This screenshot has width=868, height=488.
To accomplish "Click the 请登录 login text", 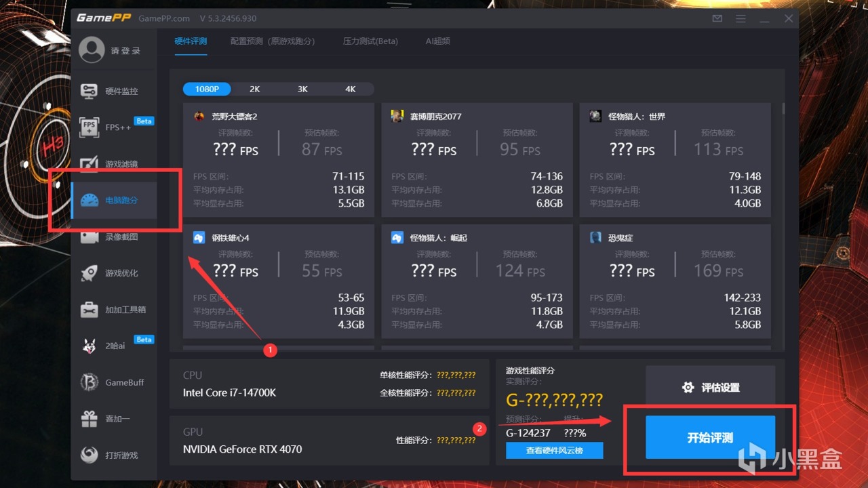I will pos(125,51).
